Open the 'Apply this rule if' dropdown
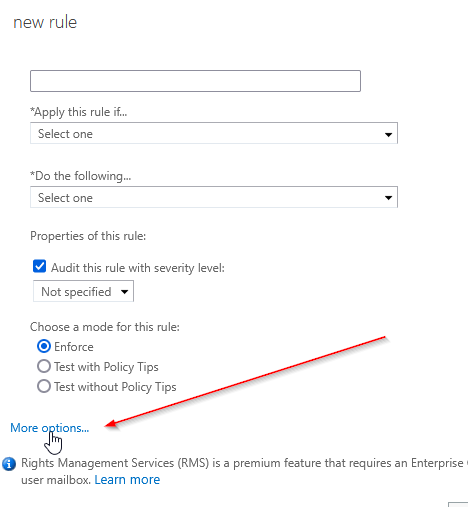Image resolution: width=468 pixels, height=507 pixels. point(214,133)
